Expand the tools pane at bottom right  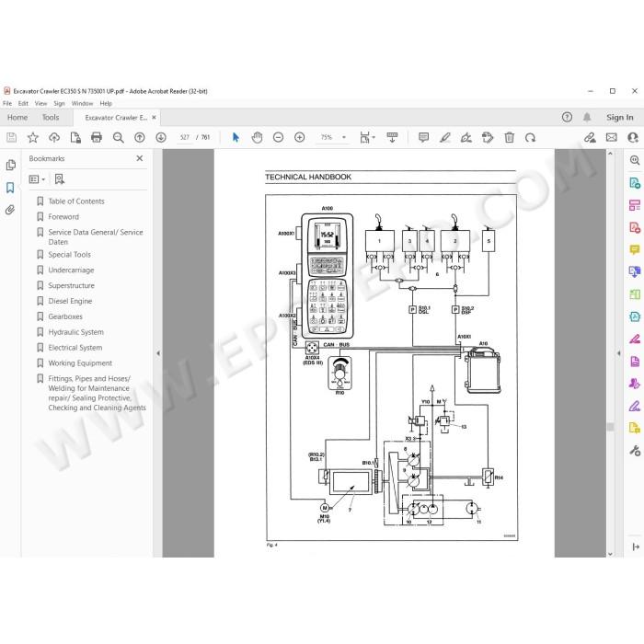[x=636, y=546]
